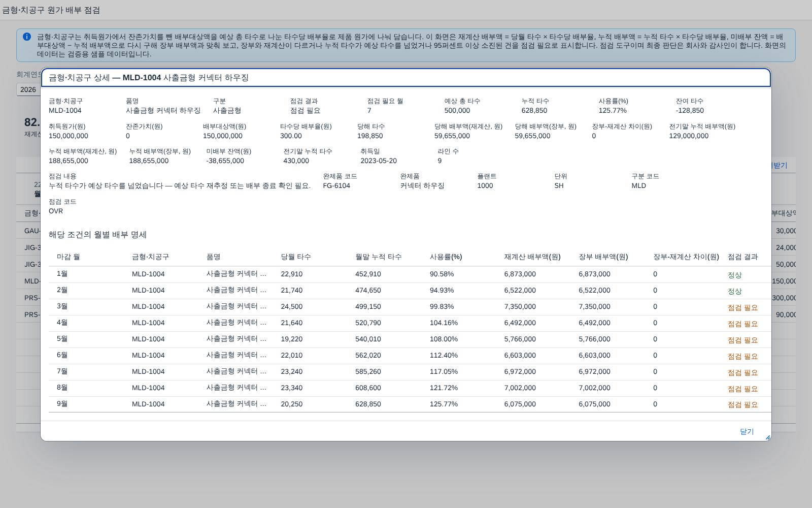Select the 5월 row with 108.00% usage
812x508 pixels.
point(410,339)
